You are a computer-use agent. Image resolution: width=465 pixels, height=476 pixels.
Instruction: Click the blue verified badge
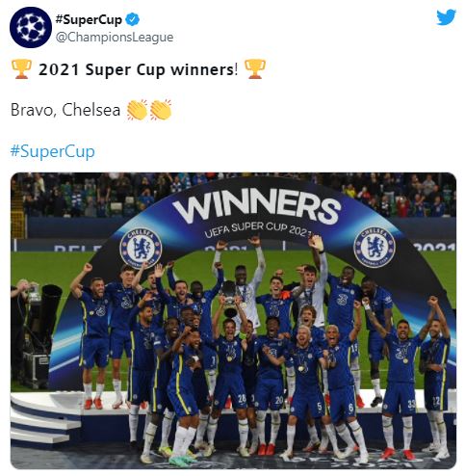(x=132, y=19)
